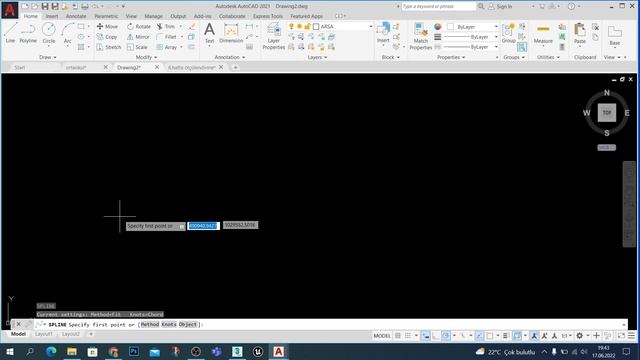Select the Line drawing tool

(10, 33)
